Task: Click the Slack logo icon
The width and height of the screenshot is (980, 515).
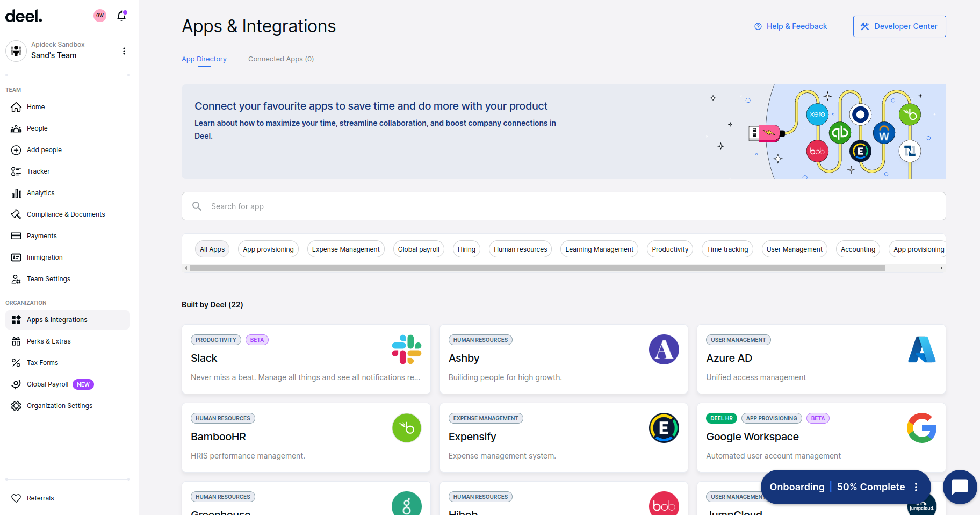Action: (407, 349)
